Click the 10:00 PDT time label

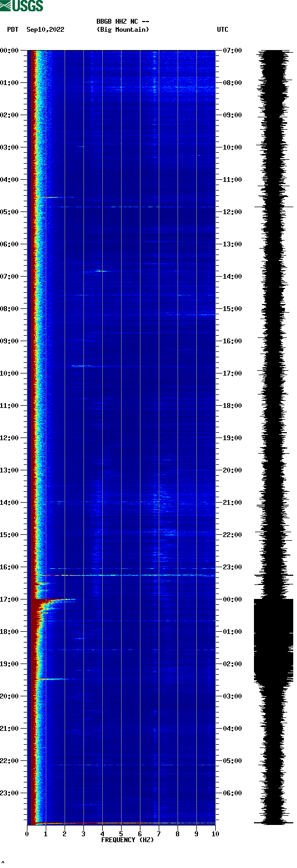(x=9, y=373)
